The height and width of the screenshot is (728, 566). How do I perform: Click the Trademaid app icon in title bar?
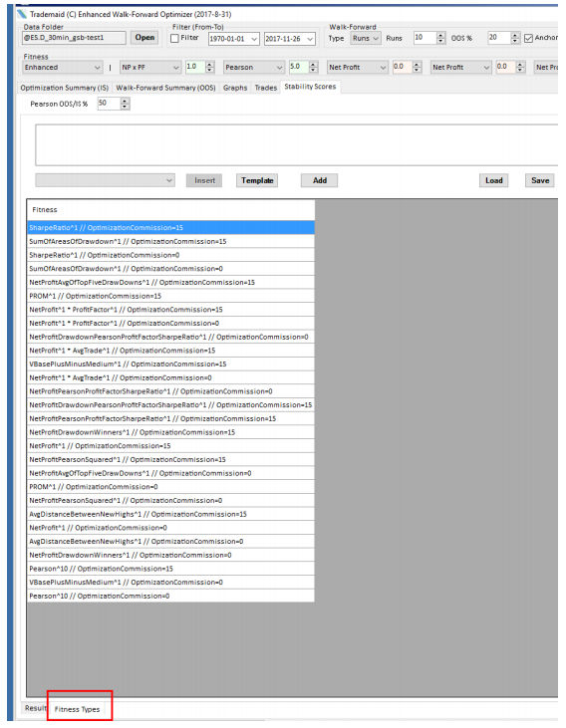(22, 14)
